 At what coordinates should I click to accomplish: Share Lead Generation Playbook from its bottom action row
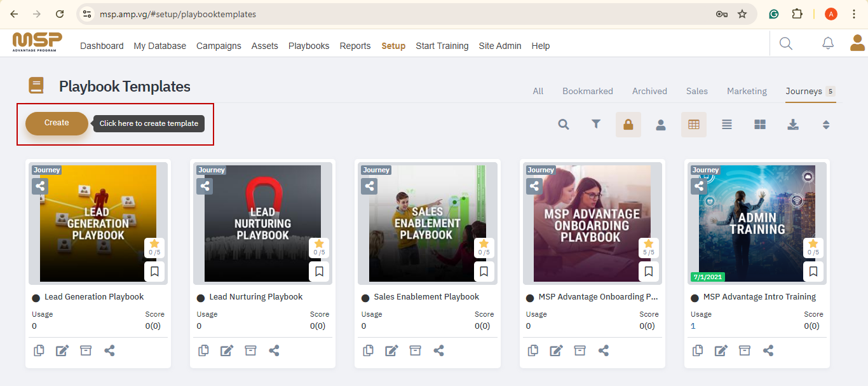(x=109, y=350)
